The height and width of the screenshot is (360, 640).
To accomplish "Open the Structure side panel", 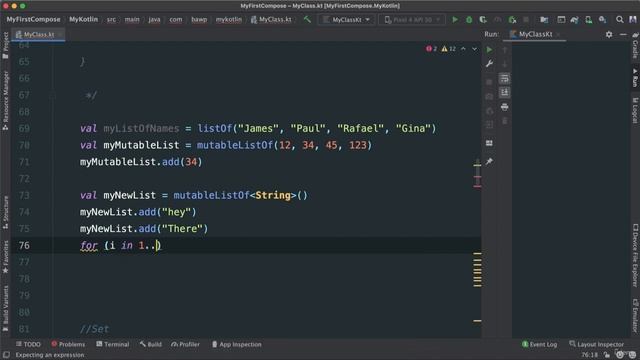I will click(x=5, y=213).
